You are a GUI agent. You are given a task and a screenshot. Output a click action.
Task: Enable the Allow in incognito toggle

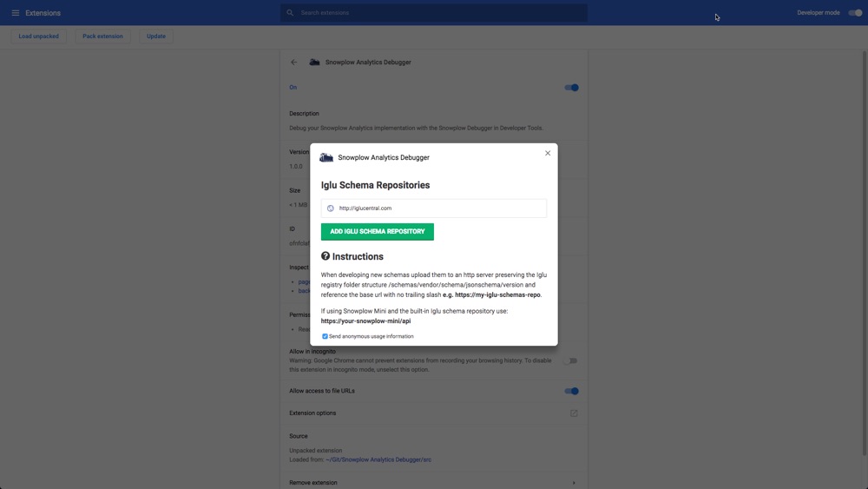point(571,360)
